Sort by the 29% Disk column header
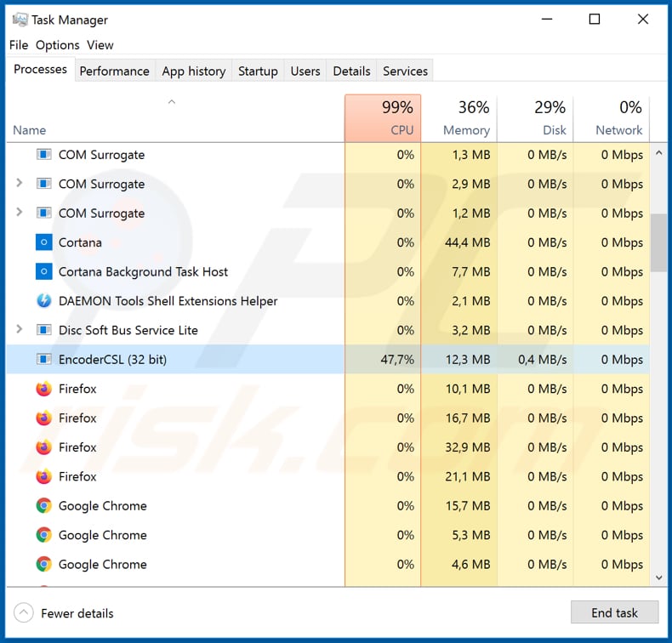The width and height of the screenshot is (672, 643). 535,118
